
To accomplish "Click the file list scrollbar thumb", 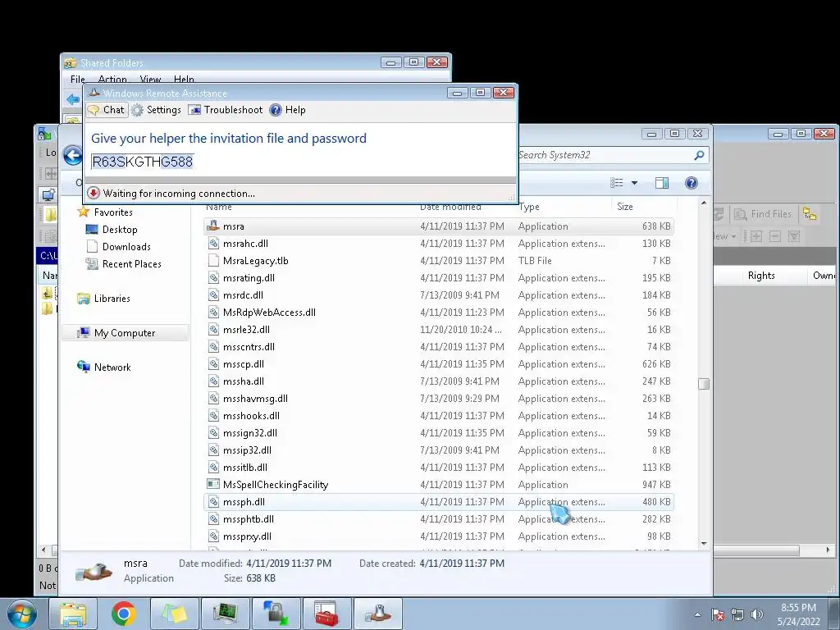I will coord(704,384).
